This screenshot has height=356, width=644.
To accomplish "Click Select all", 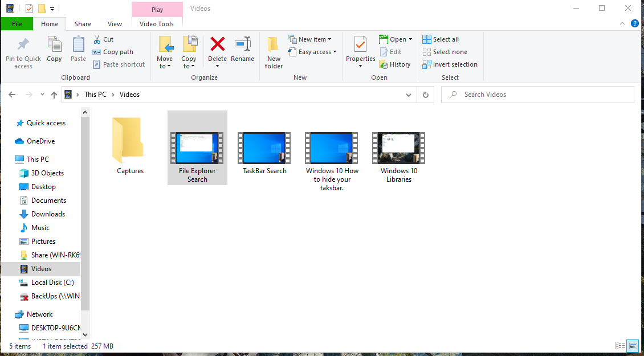I will 441,39.
